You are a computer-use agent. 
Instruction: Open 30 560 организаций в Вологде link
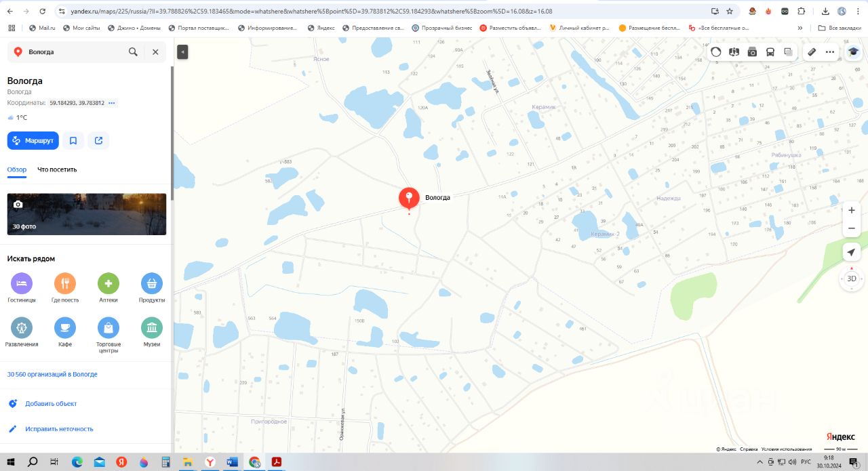(52, 374)
